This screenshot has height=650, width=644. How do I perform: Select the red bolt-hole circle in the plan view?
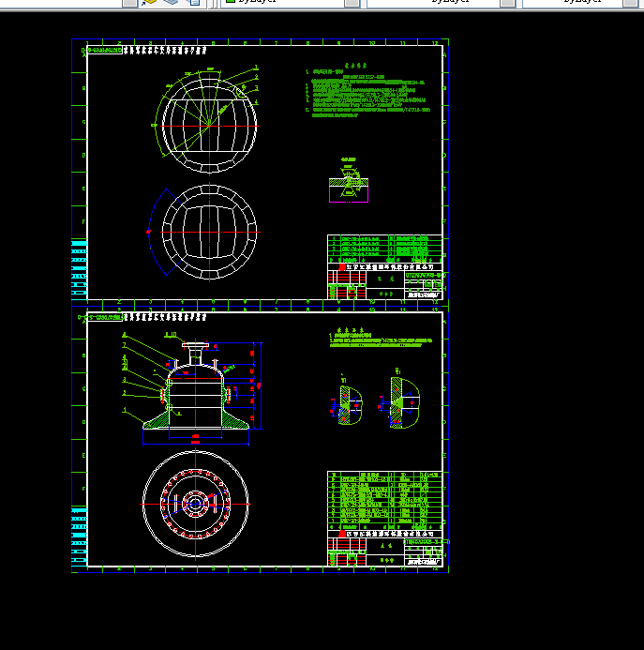[x=195, y=504]
